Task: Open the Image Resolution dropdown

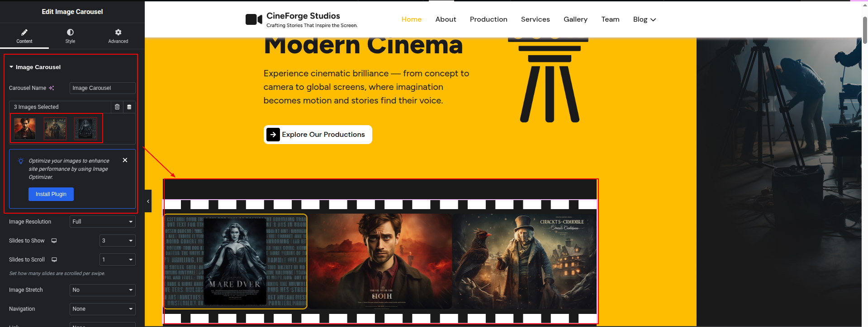Action: tap(102, 222)
